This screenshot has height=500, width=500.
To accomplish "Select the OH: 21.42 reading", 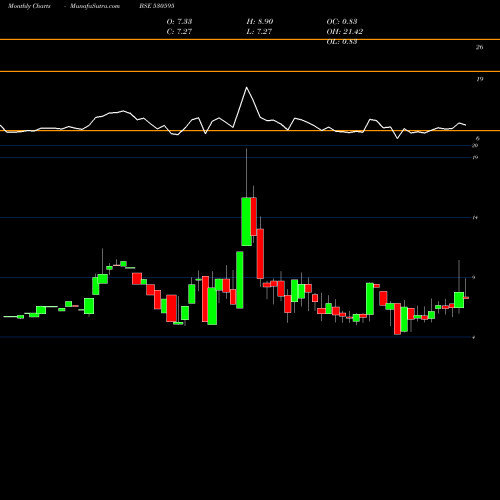I will (345, 31).
